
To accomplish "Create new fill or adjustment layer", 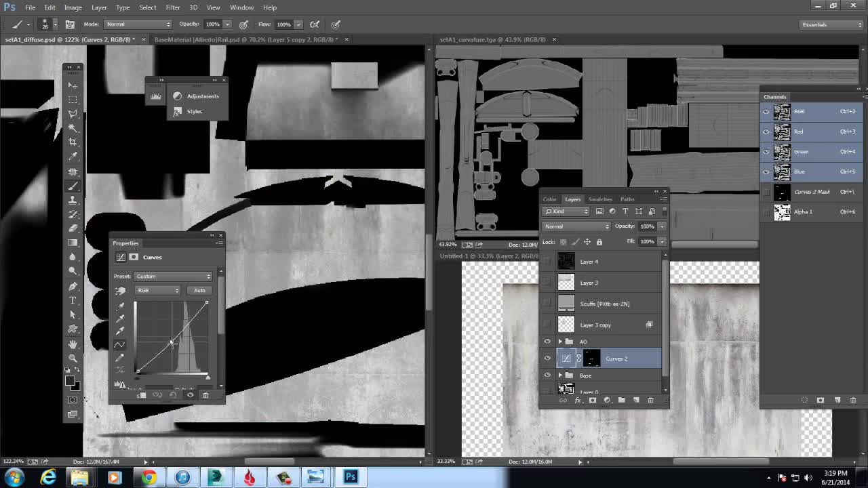I will (607, 400).
